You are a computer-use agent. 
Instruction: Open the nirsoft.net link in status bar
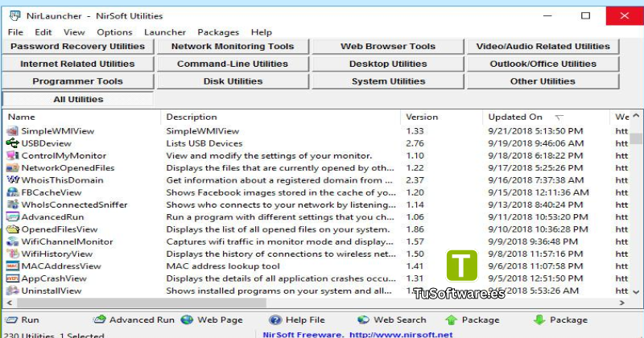401,334
